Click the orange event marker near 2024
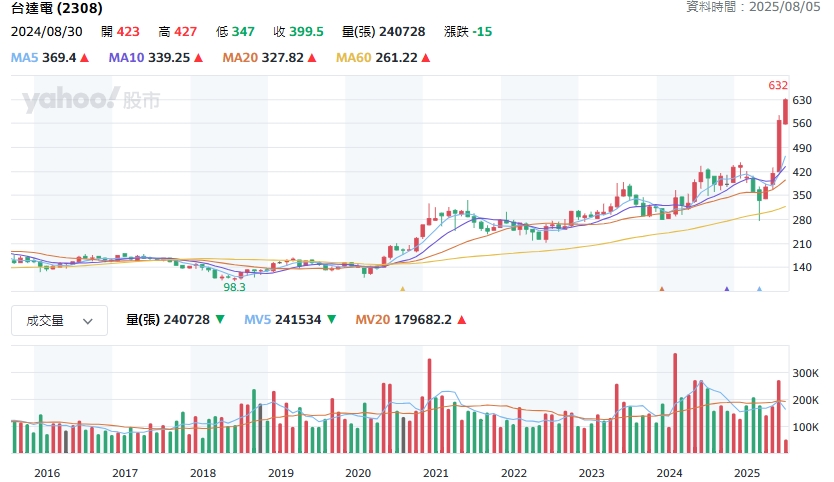 [661, 290]
